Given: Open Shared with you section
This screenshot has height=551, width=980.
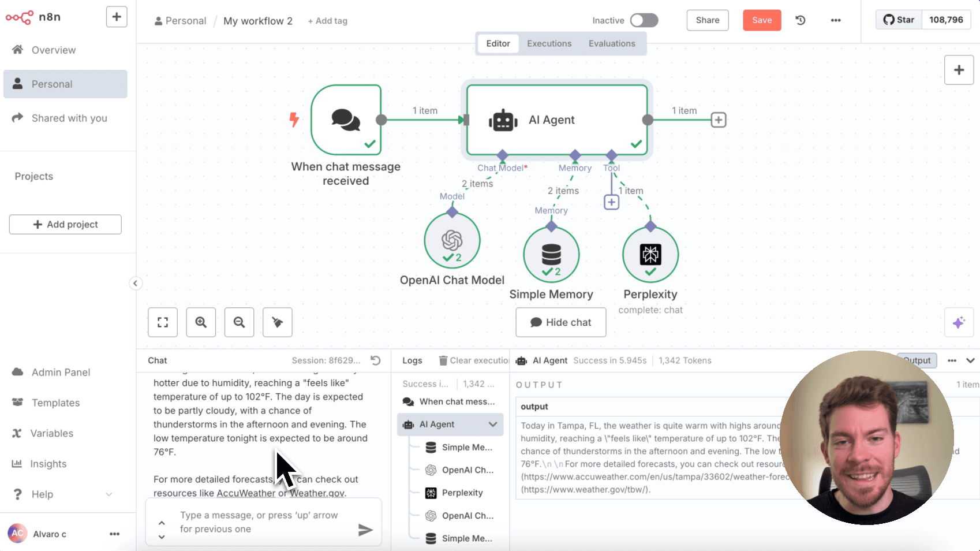Looking at the screenshot, I should [x=65, y=118].
